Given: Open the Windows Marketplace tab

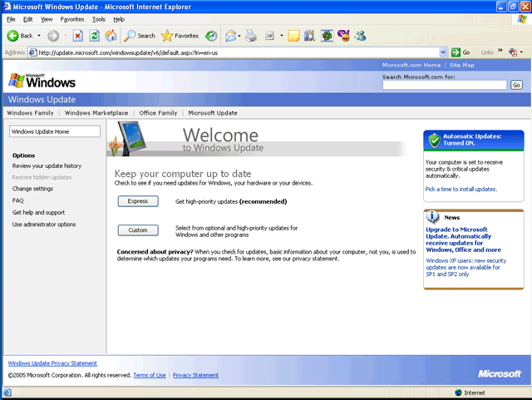Looking at the screenshot, I should click(96, 113).
